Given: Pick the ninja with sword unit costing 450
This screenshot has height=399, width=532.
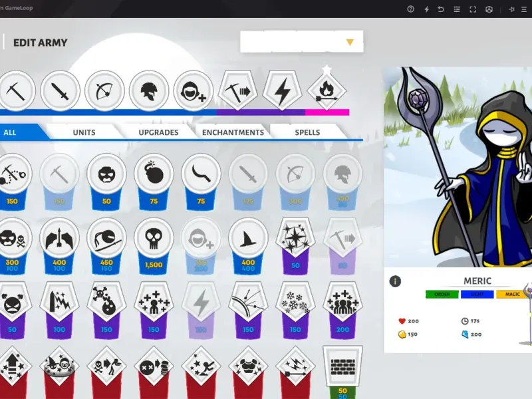Looking at the screenshot, I should (106, 246).
